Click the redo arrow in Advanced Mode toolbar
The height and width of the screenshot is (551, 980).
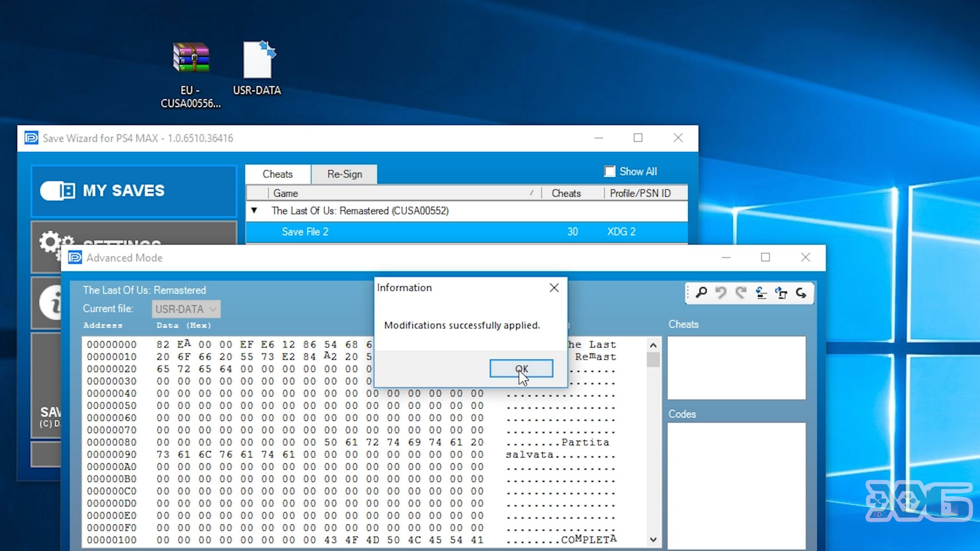point(741,293)
